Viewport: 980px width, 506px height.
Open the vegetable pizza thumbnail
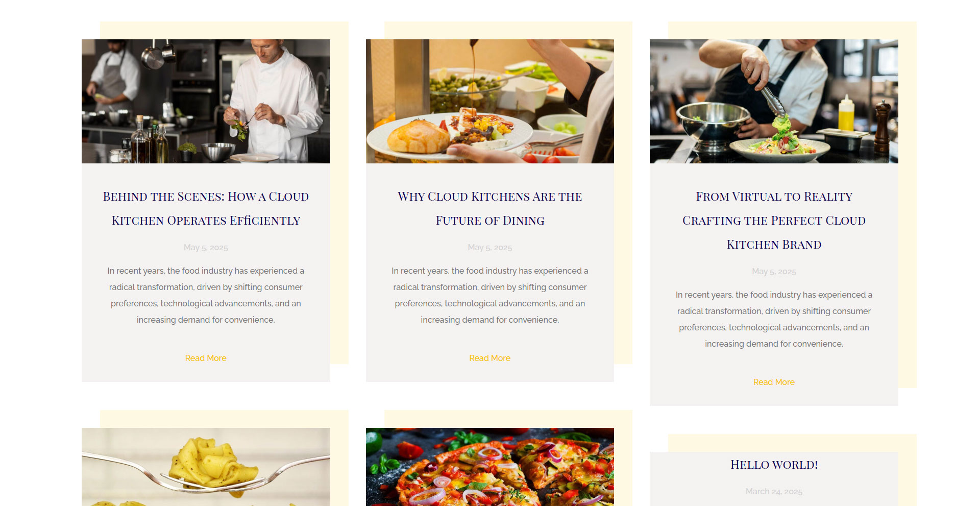[x=490, y=467]
